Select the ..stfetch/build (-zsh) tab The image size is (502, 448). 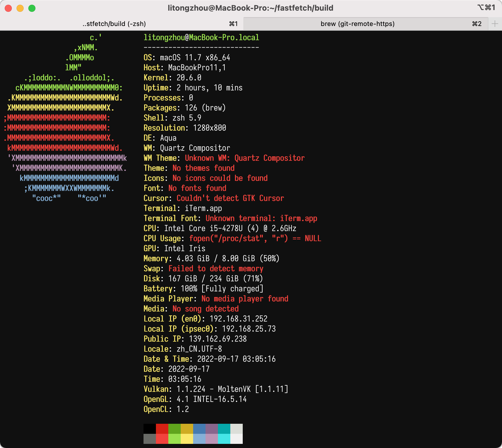point(122,24)
